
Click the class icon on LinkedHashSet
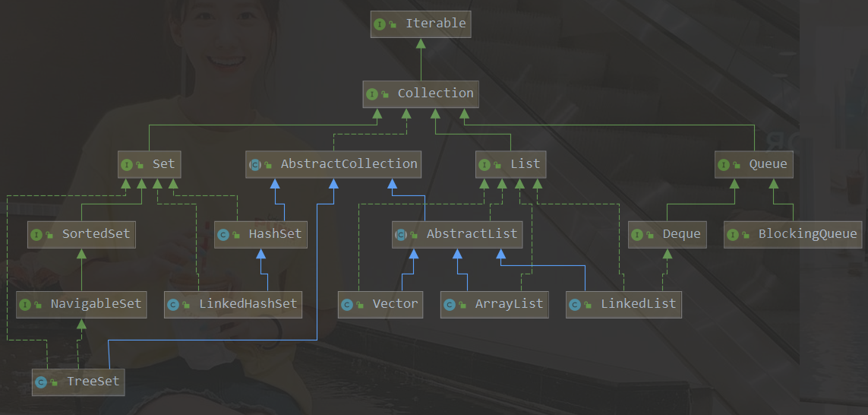click(173, 305)
